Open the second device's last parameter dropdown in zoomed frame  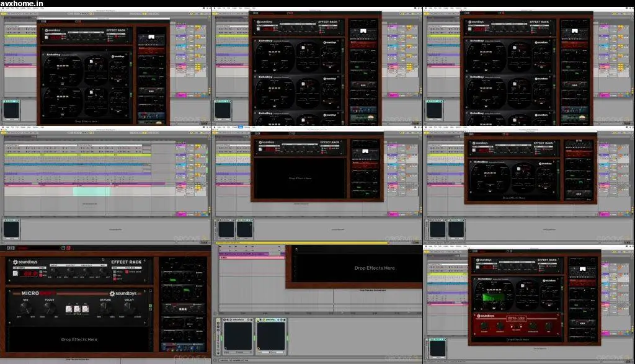tap(278, 352)
